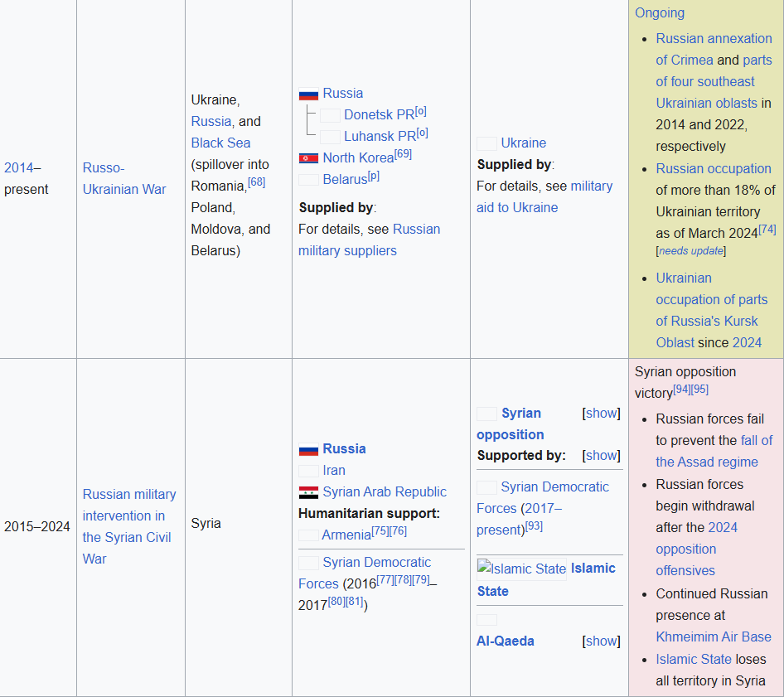
Task: Click the 'needs update' inline tag
Action: click(691, 251)
